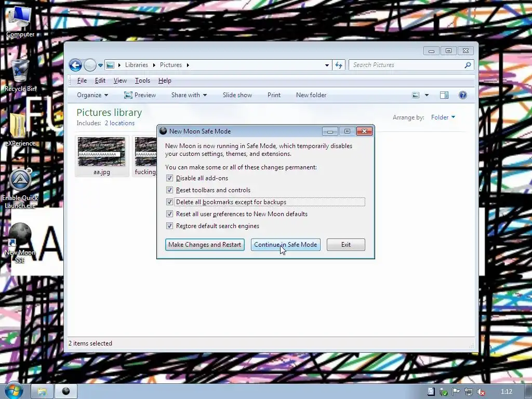Viewport: 532px width, 399px height.
Task: Uncheck Reset toolbars and controls
Action: pyautogui.click(x=169, y=190)
